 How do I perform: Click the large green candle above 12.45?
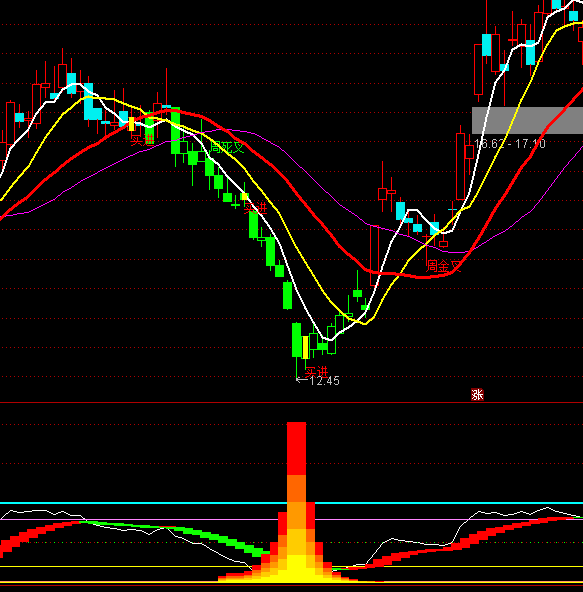296,340
